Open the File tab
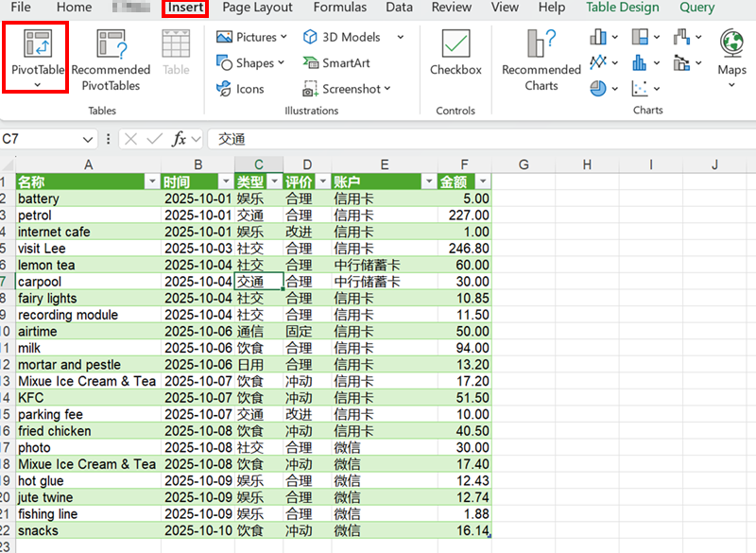 pyautogui.click(x=21, y=8)
